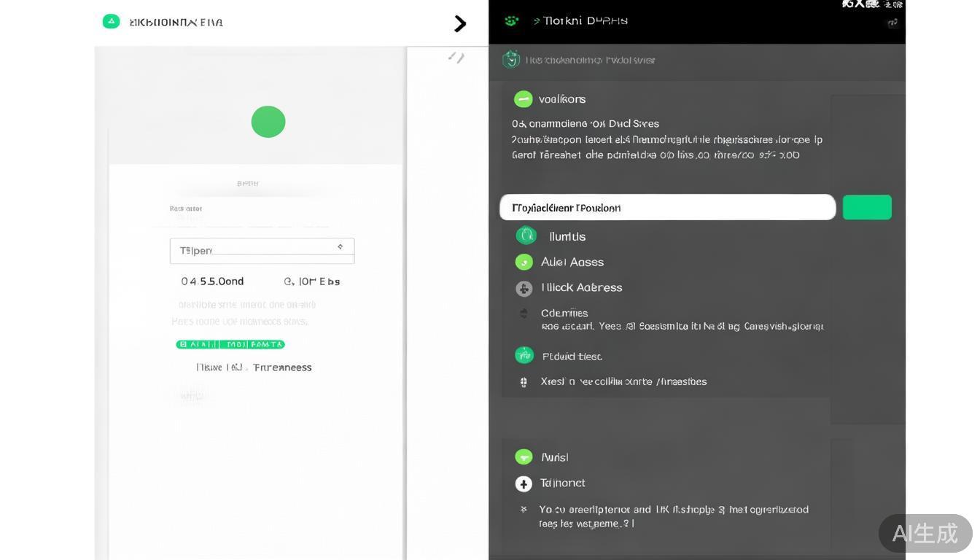The width and height of the screenshot is (980, 560).
Task: Click the green icon next to Ptduıid tlesc
Action: (x=524, y=355)
